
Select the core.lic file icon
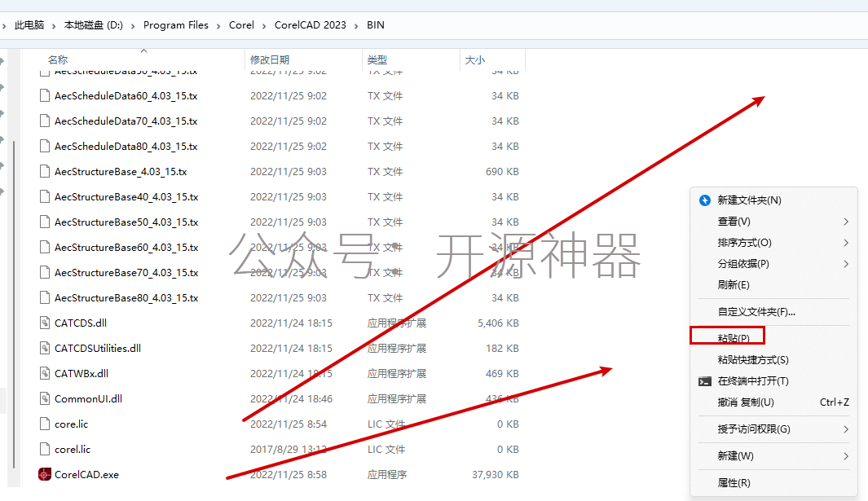pos(44,424)
